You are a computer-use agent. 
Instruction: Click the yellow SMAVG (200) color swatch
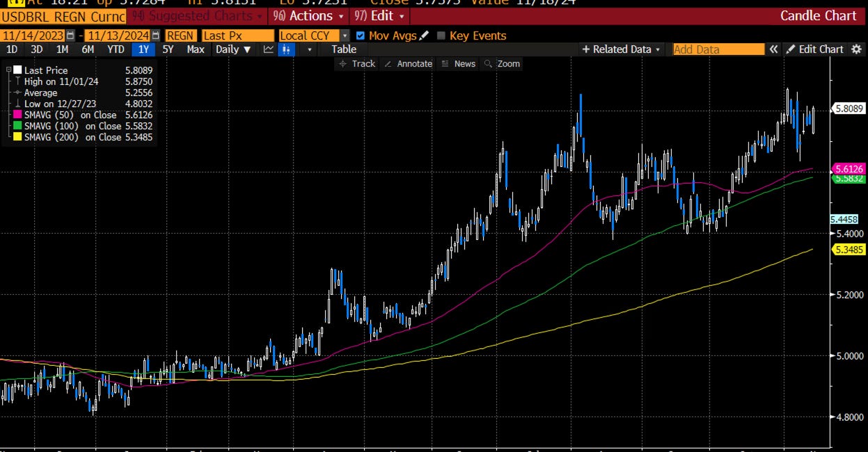point(17,137)
